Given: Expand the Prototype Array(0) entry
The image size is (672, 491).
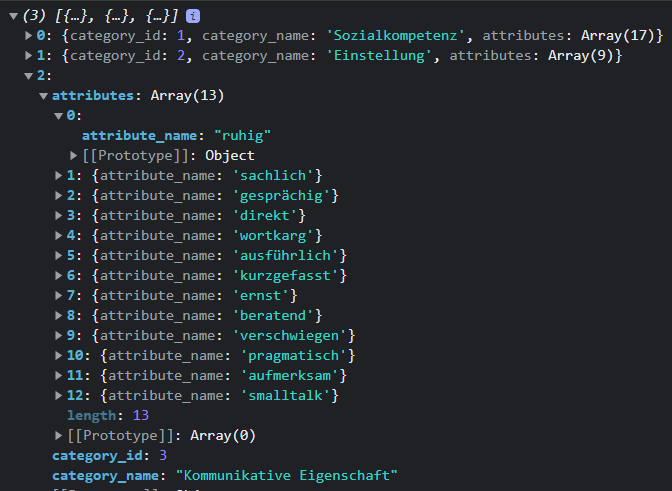Looking at the screenshot, I should point(59,436).
